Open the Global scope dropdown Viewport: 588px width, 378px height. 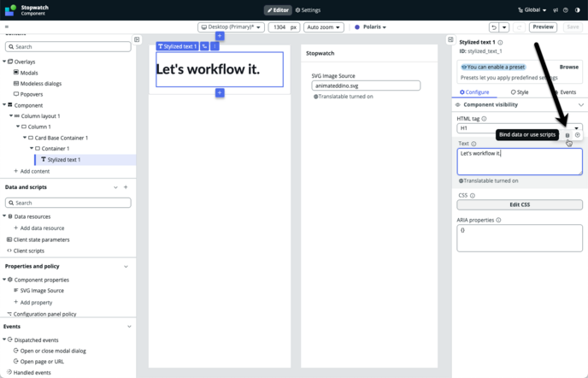coord(532,10)
